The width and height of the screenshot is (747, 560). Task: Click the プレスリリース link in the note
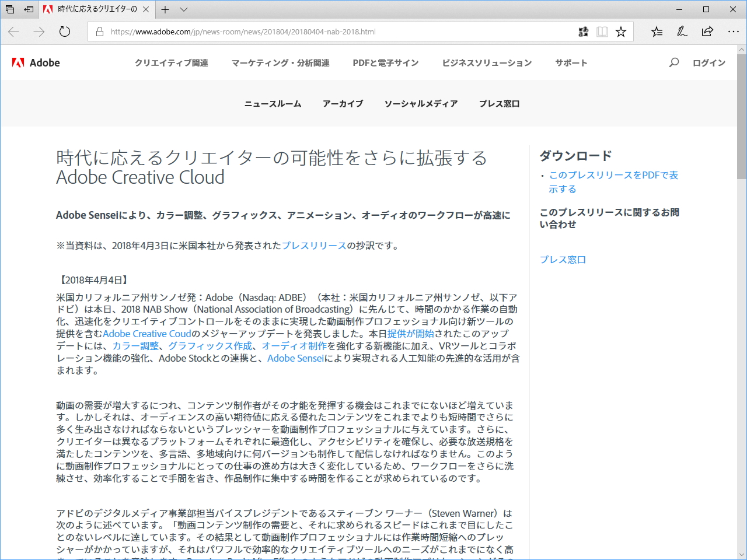coord(315,246)
